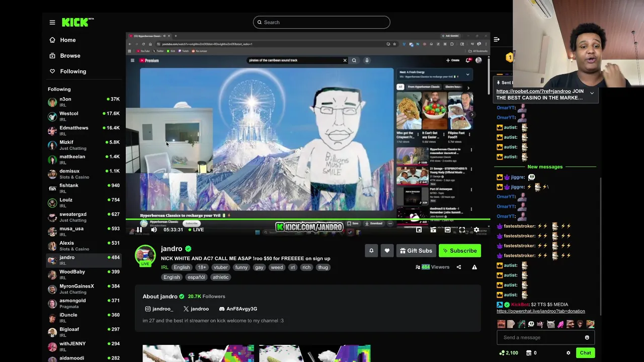The image size is (644, 362).
Task: Follow jandro with the heart button
Action: click(x=387, y=250)
